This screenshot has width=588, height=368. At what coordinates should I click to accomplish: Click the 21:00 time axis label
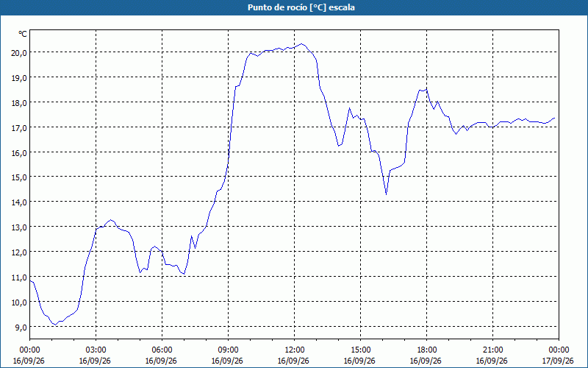pos(492,350)
